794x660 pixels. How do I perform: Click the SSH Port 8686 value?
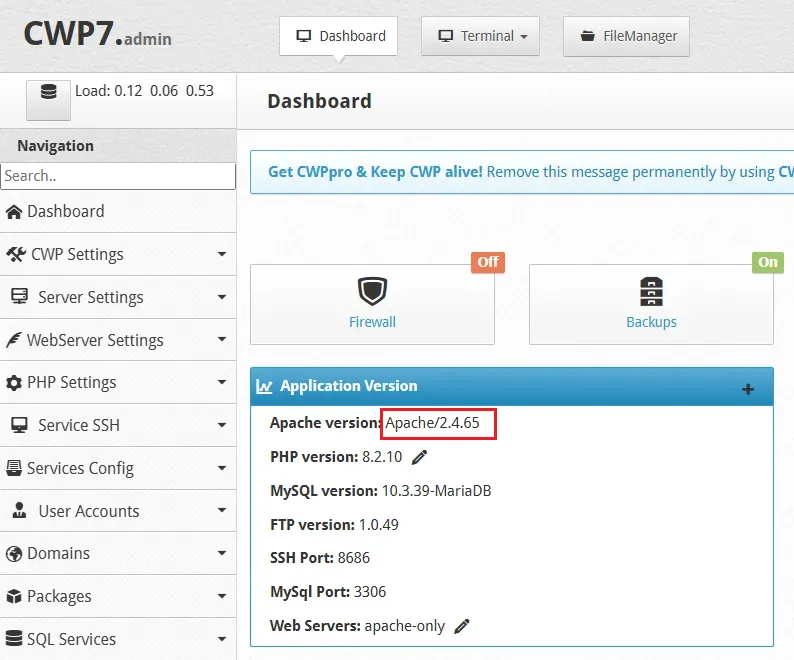(353, 558)
